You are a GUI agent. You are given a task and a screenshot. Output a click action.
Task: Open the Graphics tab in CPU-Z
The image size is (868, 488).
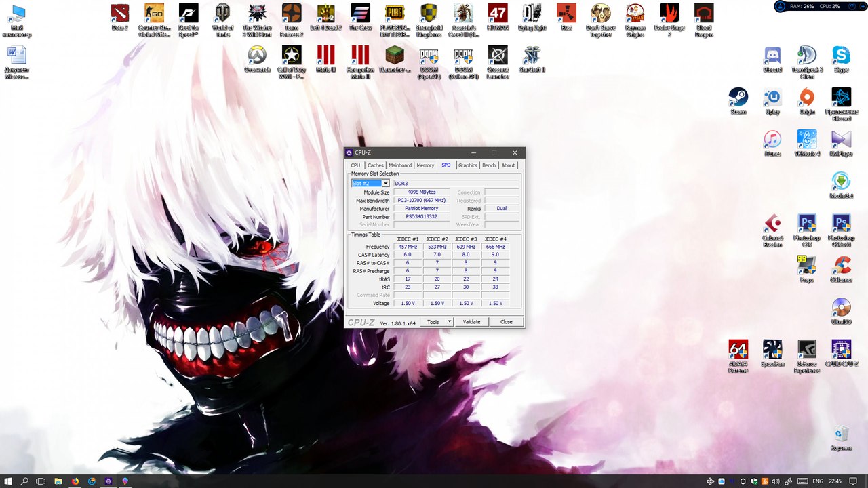467,165
